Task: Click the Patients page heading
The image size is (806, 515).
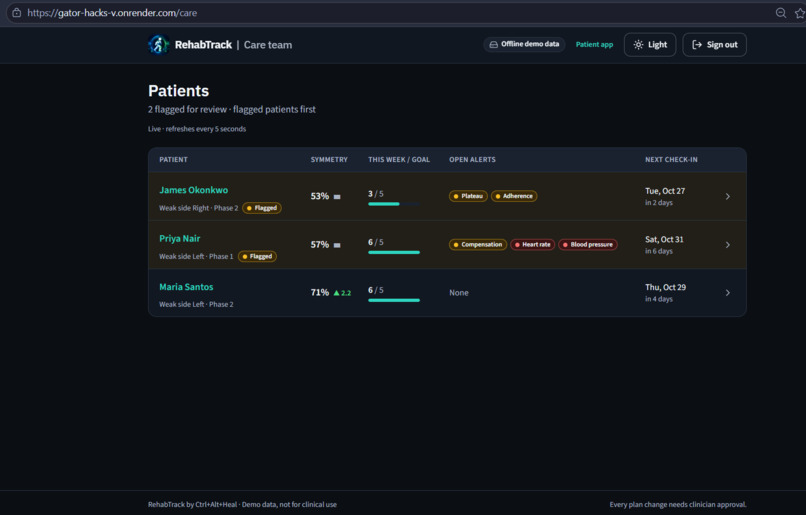Action: [x=178, y=90]
